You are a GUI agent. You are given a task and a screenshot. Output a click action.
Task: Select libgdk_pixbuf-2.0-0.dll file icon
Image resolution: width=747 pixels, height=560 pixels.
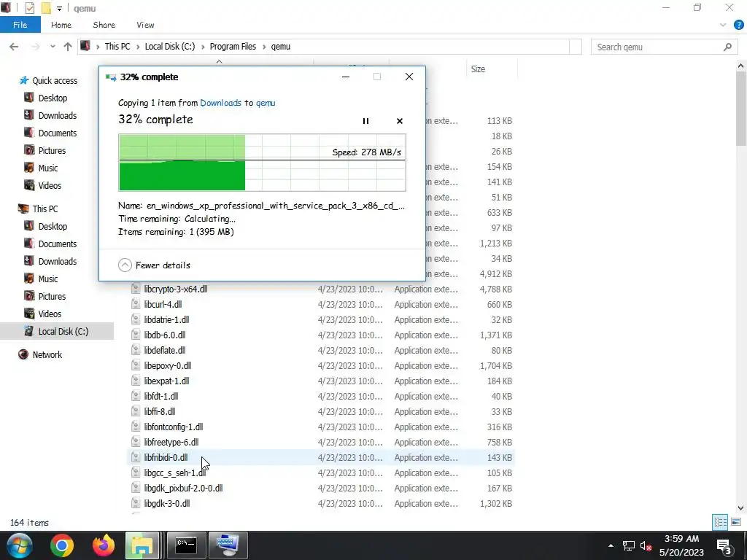136,488
